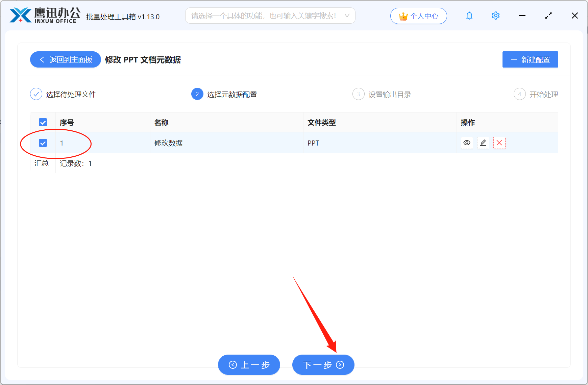Enter fullscreen with the expand arrows icon
The height and width of the screenshot is (385, 588).
548,16
